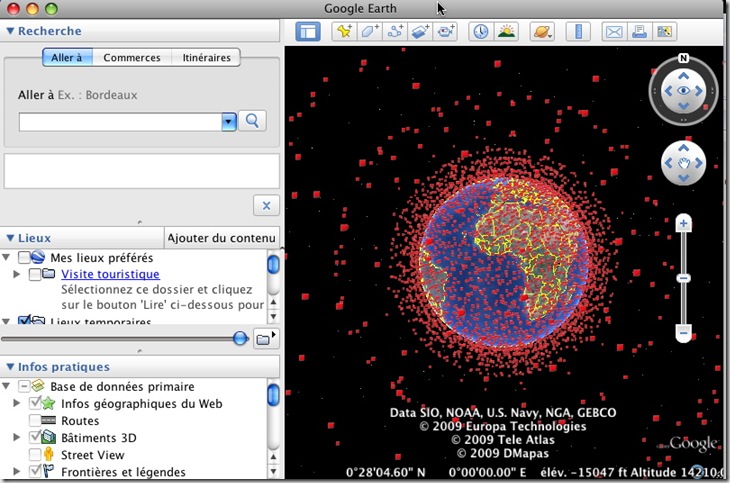Enable the Street View checkbox
Screen dimensions: 730x483
pos(35,455)
